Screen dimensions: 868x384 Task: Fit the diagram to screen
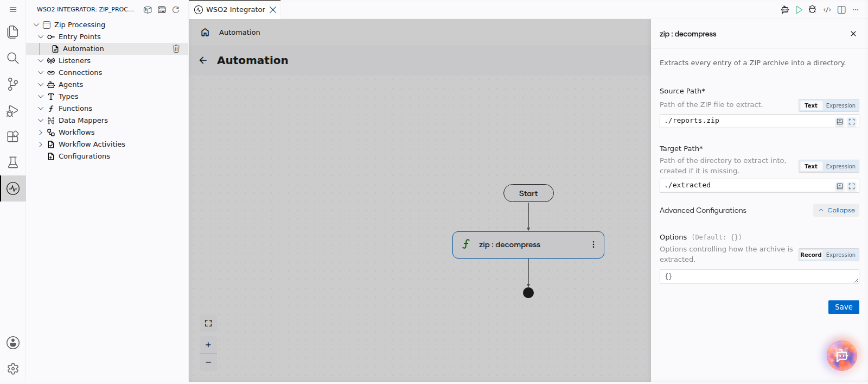tap(208, 323)
